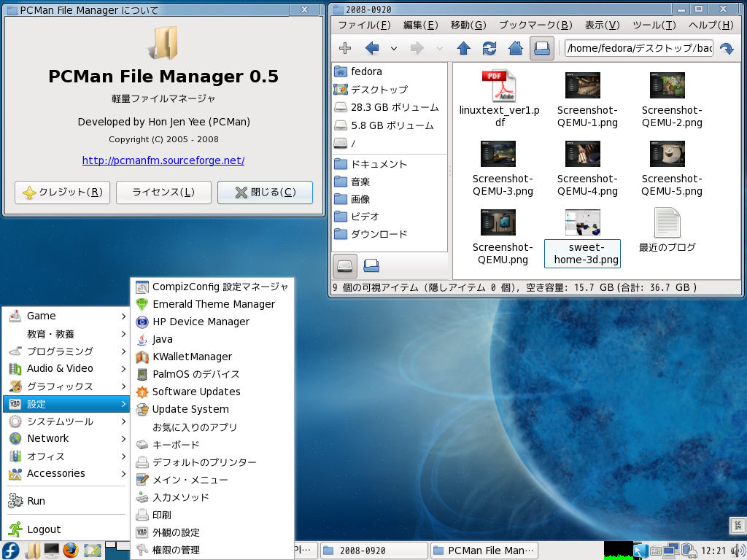Click the Fedora start menu icon

tap(10, 551)
